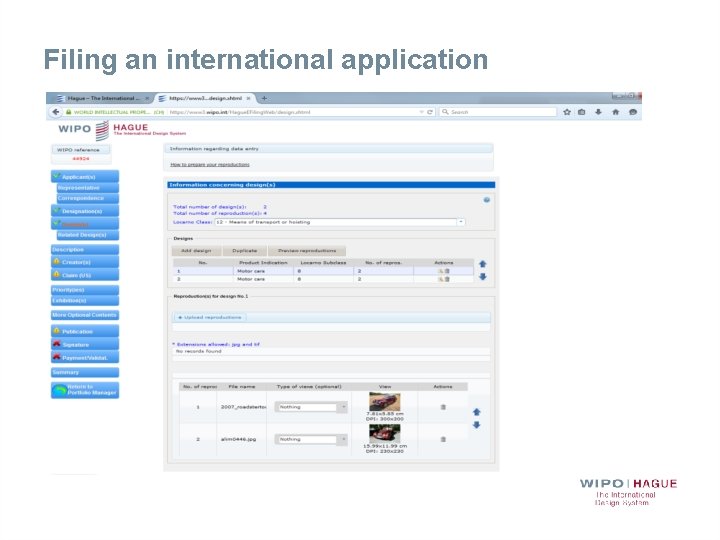Open Publication section in sidebar
The height and width of the screenshot is (540, 720).
(85, 331)
